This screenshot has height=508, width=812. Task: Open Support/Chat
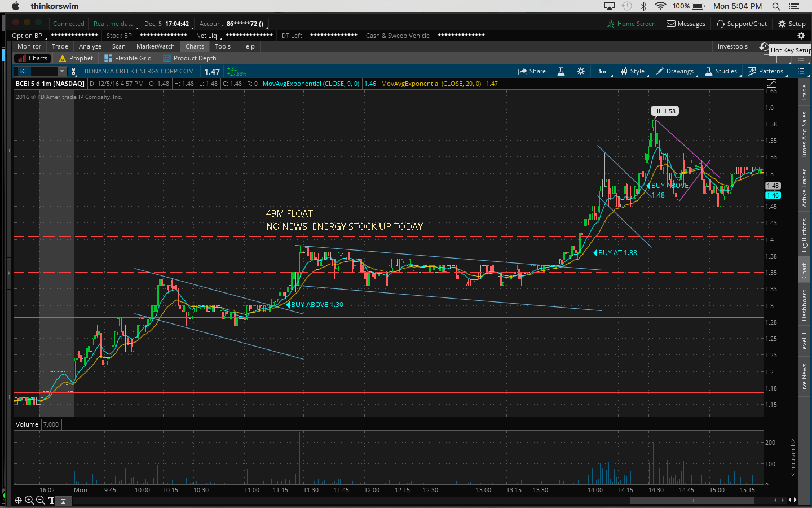[742, 24]
